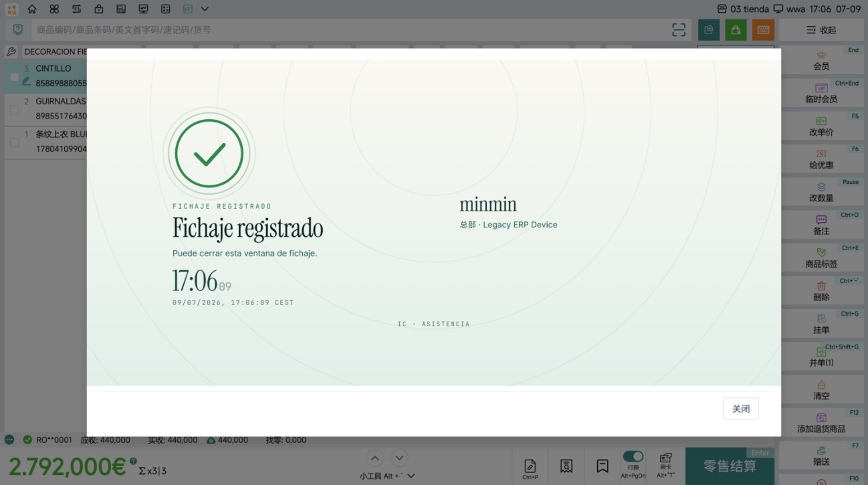Open the receipt search icon at bottom
868x485 pixels.
click(566, 466)
